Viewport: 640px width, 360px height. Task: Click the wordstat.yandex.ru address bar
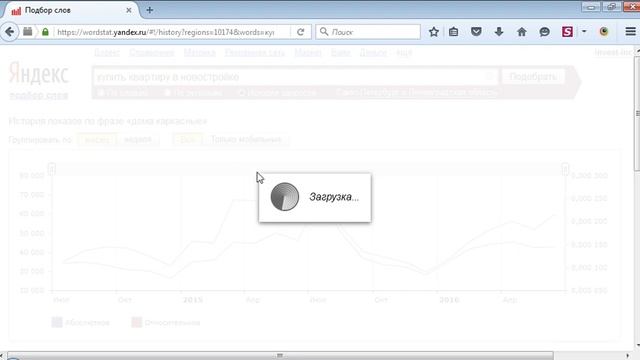[171, 32]
